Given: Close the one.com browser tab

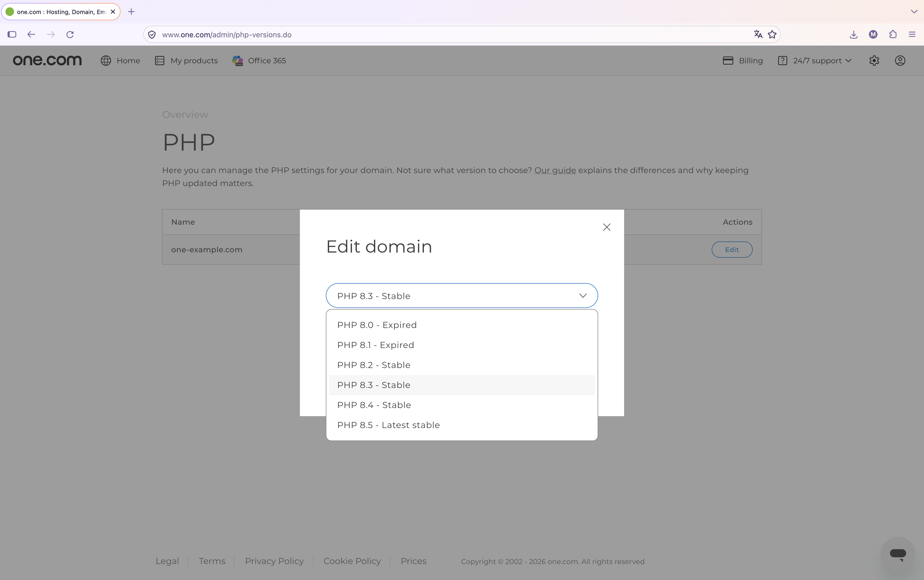Looking at the screenshot, I should pyautogui.click(x=113, y=12).
